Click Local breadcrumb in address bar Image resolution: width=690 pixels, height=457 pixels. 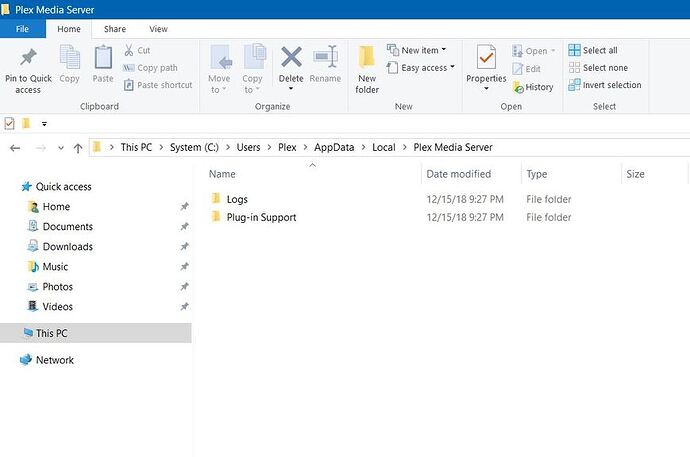coord(384,147)
